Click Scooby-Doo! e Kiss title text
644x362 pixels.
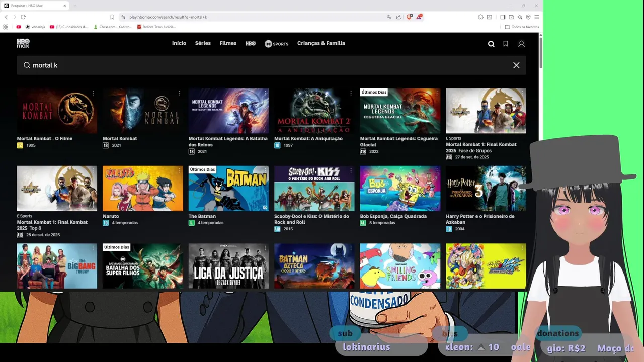[x=311, y=219]
